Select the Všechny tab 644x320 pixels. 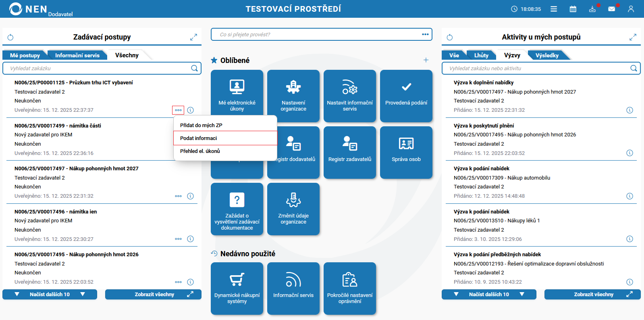click(127, 55)
